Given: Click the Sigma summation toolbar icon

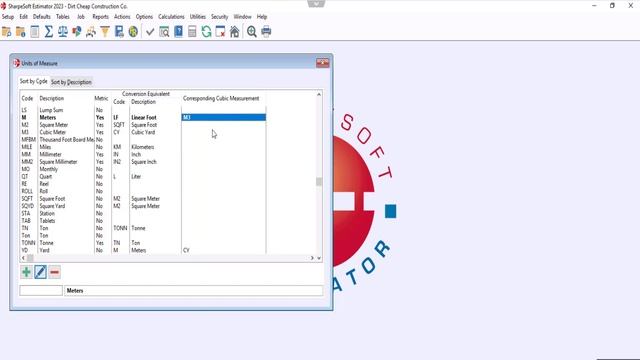Looking at the screenshot, I should tap(49, 31).
